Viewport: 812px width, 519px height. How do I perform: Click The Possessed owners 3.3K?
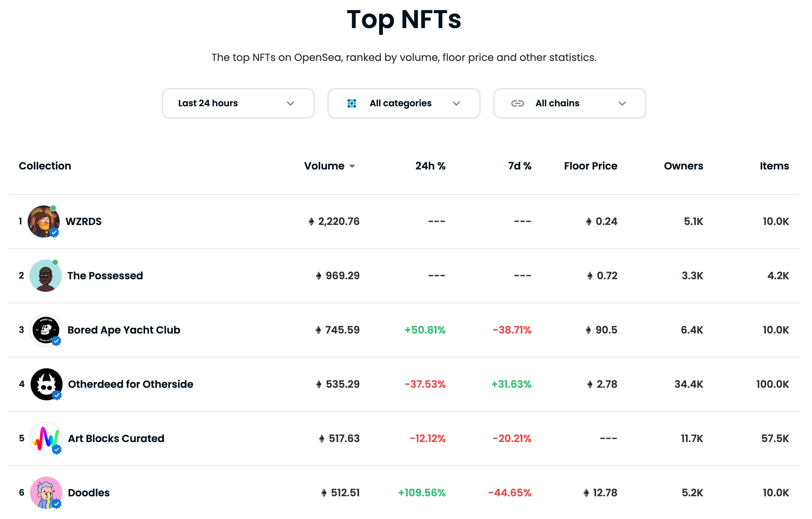[693, 276]
